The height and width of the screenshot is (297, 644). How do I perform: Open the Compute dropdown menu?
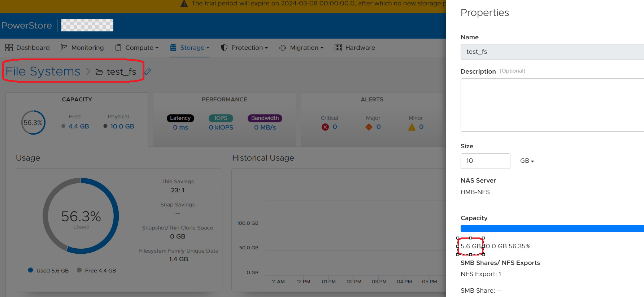click(137, 48)
